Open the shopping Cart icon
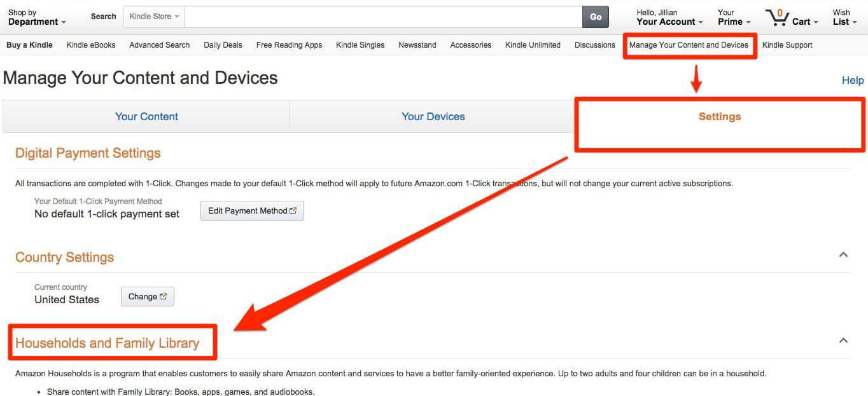 click(777, 17)
